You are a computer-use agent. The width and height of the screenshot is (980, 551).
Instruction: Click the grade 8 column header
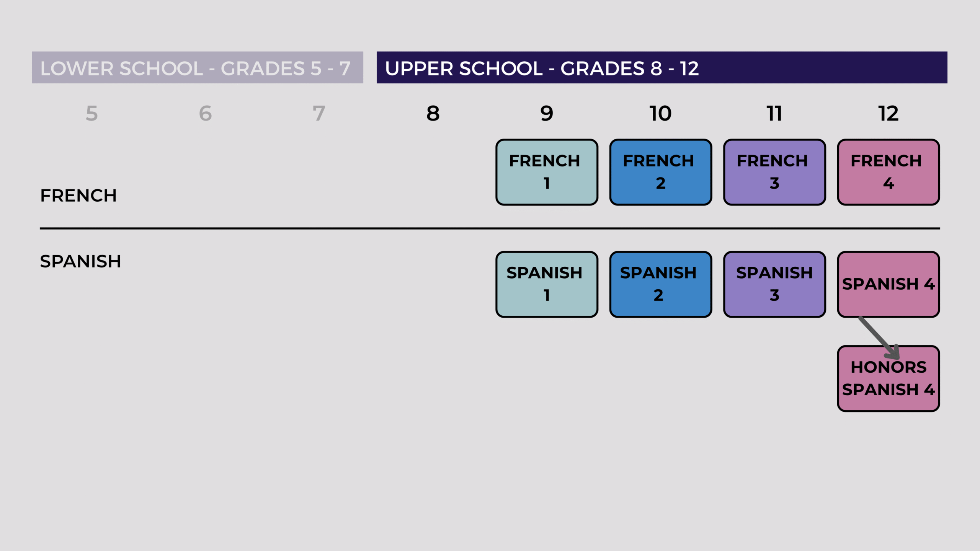pyautogui.click(x=433, y=114)
